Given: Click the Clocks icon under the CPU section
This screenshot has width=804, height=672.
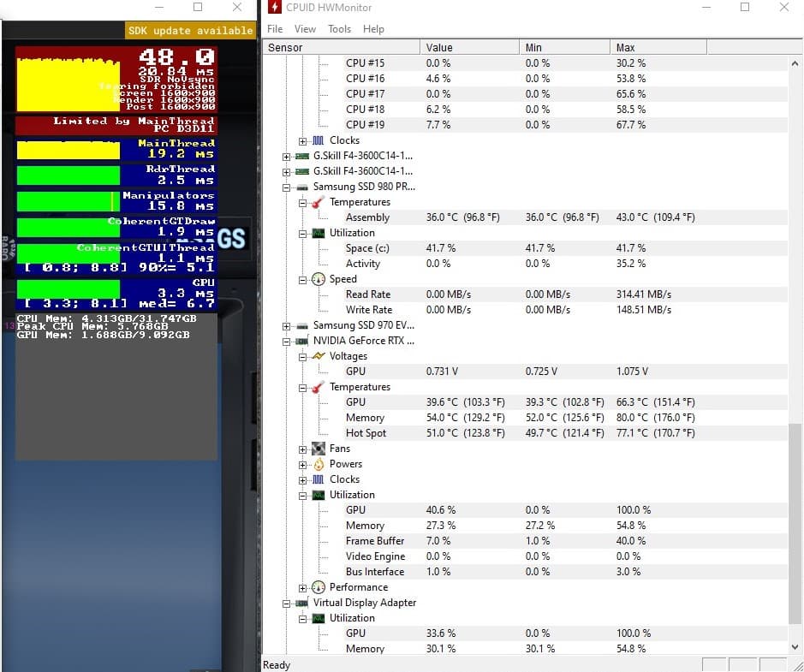Looking at the screenshot, I should coord(318,140).
